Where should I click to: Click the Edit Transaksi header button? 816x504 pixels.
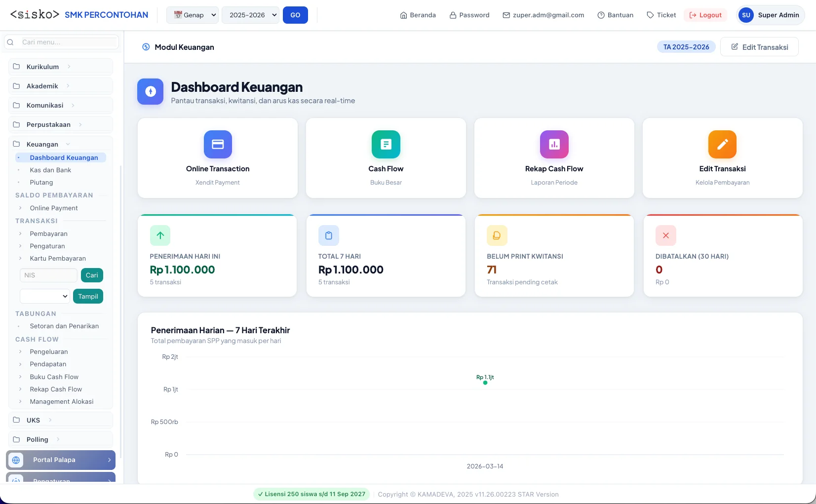(x=759, y=47)
